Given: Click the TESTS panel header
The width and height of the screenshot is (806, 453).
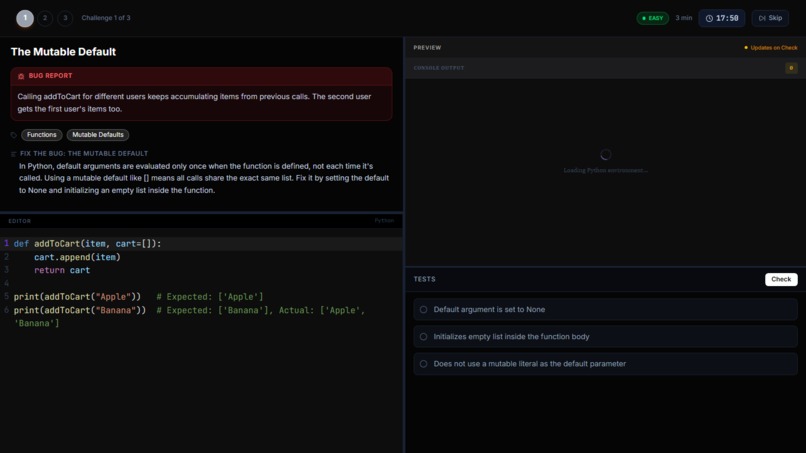Looking at the screenshot, I should (x=425, y=279).
